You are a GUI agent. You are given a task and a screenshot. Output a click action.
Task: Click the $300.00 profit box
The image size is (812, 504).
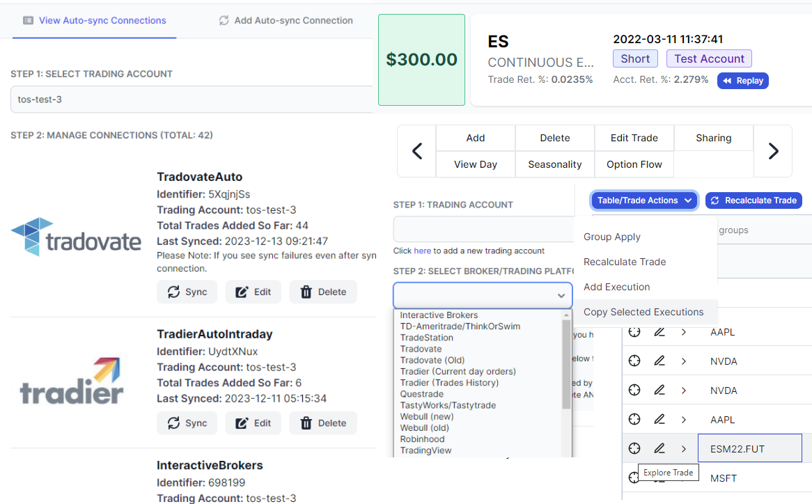(x=421, y=59)
